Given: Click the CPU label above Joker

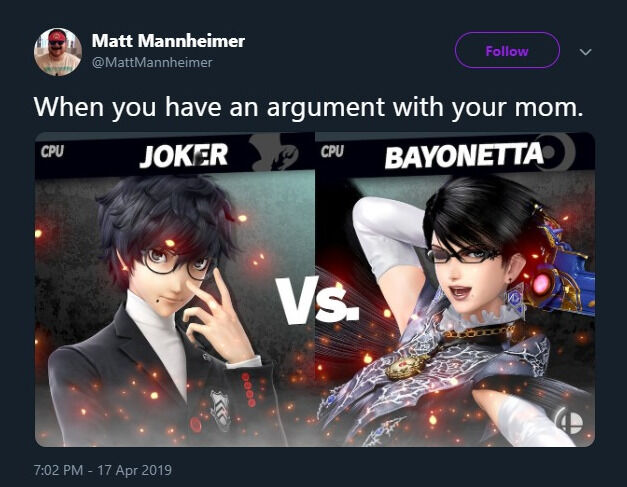Looking at the screenshot, I should pos(52,152).
